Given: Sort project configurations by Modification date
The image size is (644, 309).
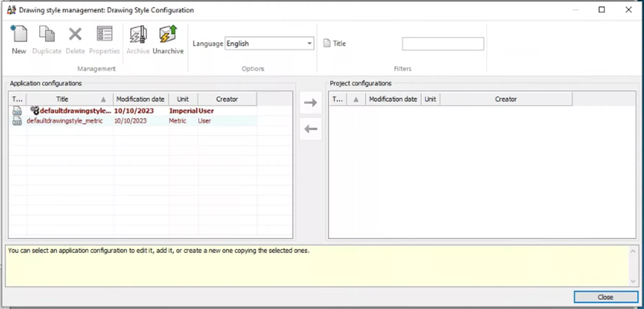Looking at the screenshot, I should (x=393, y=99).
